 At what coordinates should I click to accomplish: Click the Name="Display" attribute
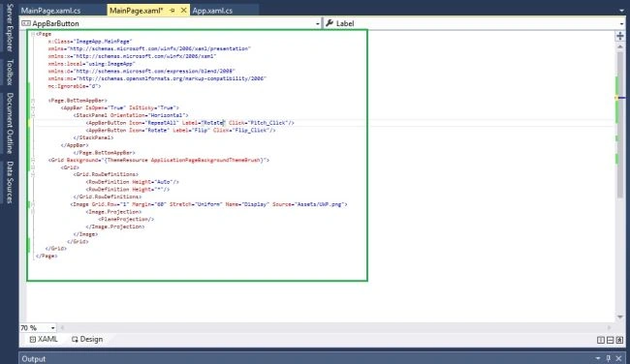coord(247,204)
